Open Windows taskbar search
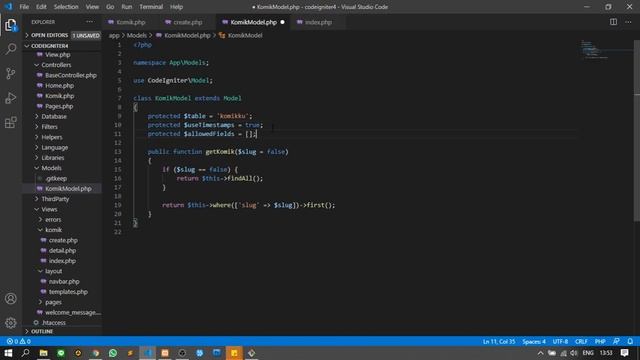 (x=25, y=353)
